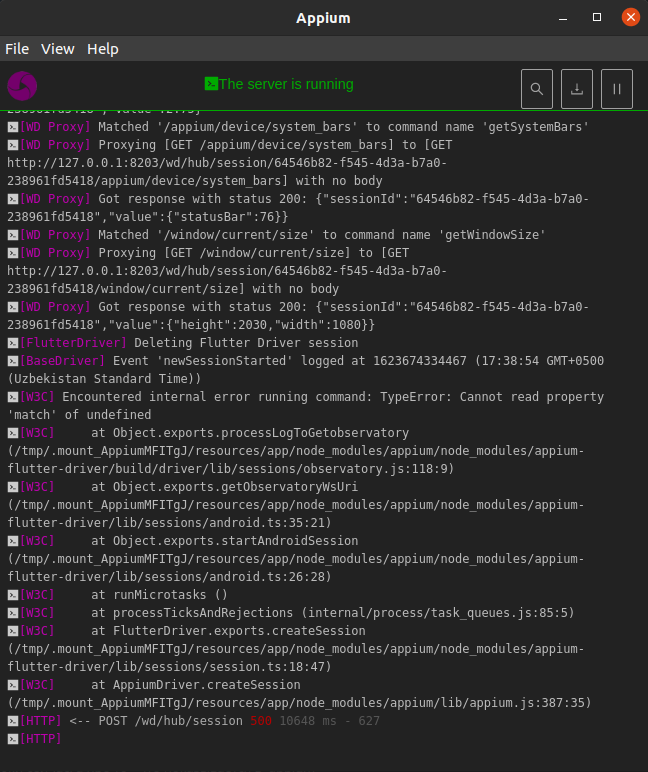
Task: Click the log icon beside the processLogToGetobservatory line
Action: pyautogui.click(x=13, y=433)
